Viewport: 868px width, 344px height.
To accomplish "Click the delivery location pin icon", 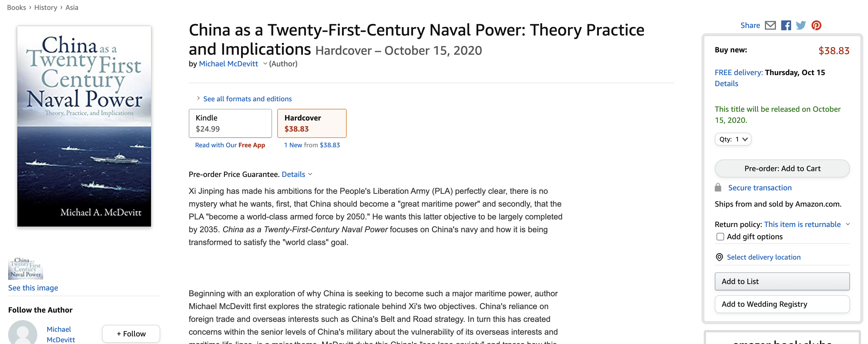I will pos(719,257).
